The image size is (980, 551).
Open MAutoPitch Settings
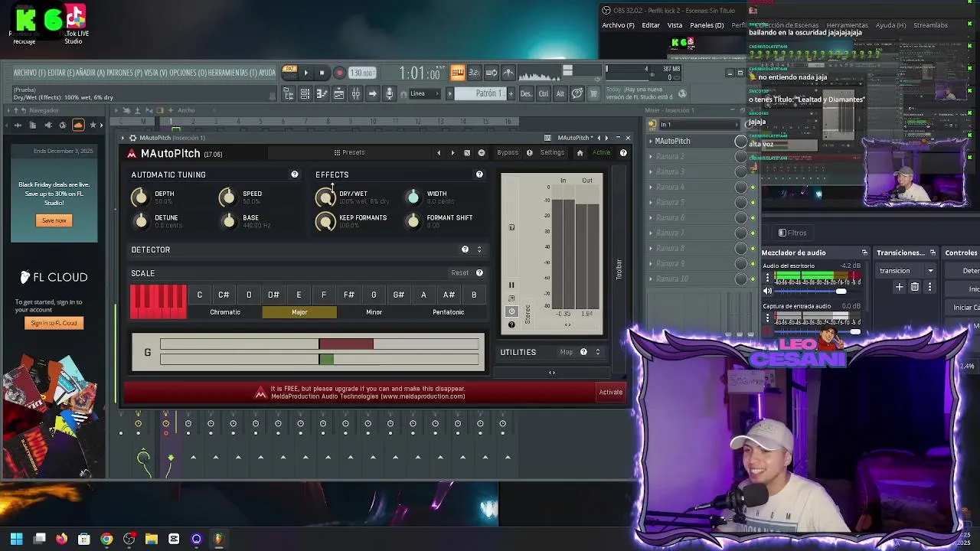552,152
